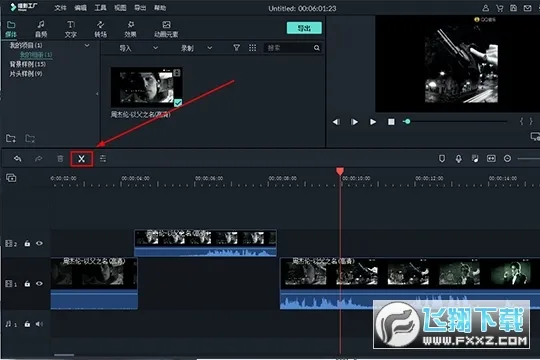The height and width of the screenshot is (360, 540).
Task: Click the red timeline playhead marker
Action: click(340, 171)
